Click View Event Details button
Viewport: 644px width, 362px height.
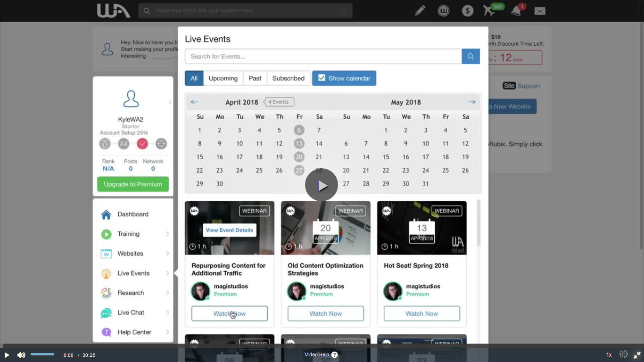coord(230,230)
